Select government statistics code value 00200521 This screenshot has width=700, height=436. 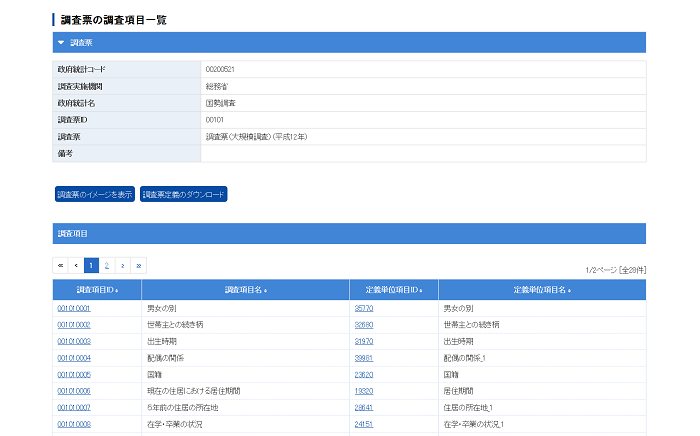220,69
